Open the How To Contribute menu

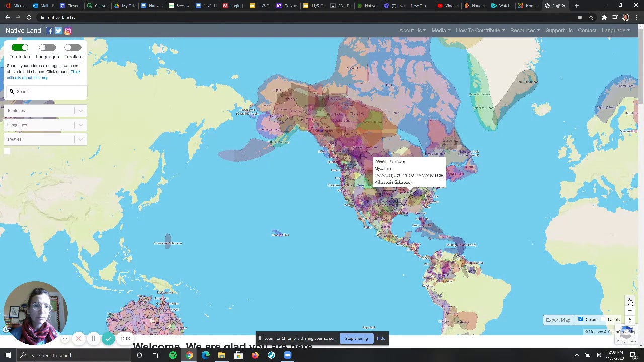[480, 31]
